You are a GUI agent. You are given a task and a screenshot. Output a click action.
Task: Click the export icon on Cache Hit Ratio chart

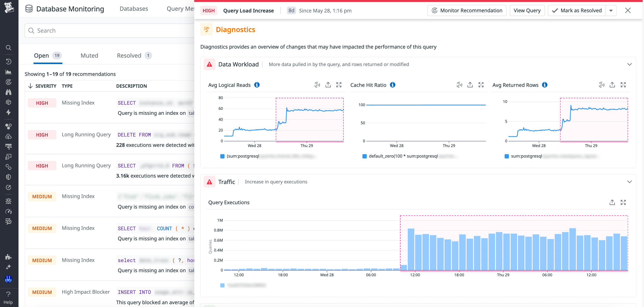[470, 85]
